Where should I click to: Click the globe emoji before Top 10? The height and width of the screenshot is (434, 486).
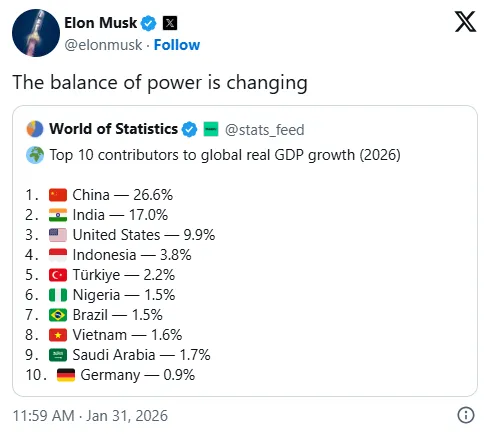coord(35,155)
